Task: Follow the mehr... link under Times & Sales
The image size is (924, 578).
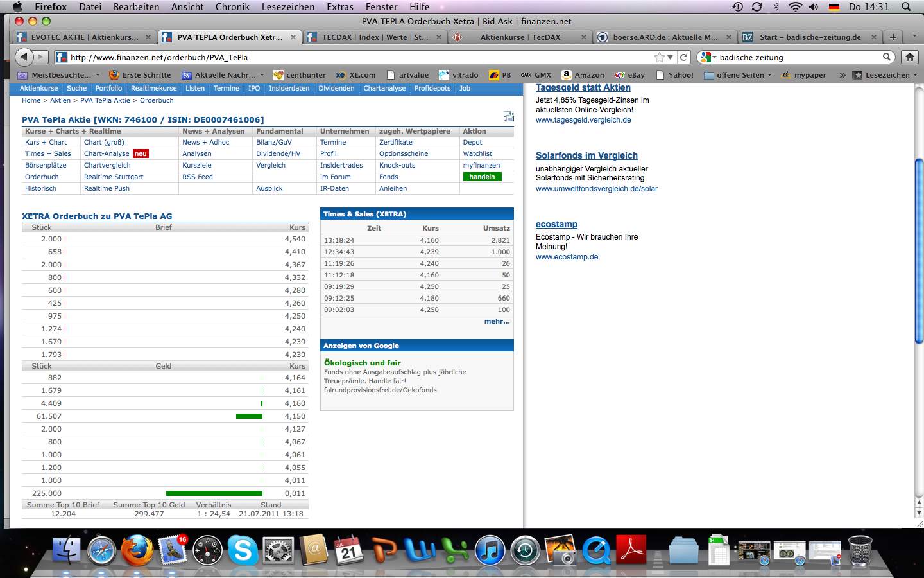Action: point(497,321)
